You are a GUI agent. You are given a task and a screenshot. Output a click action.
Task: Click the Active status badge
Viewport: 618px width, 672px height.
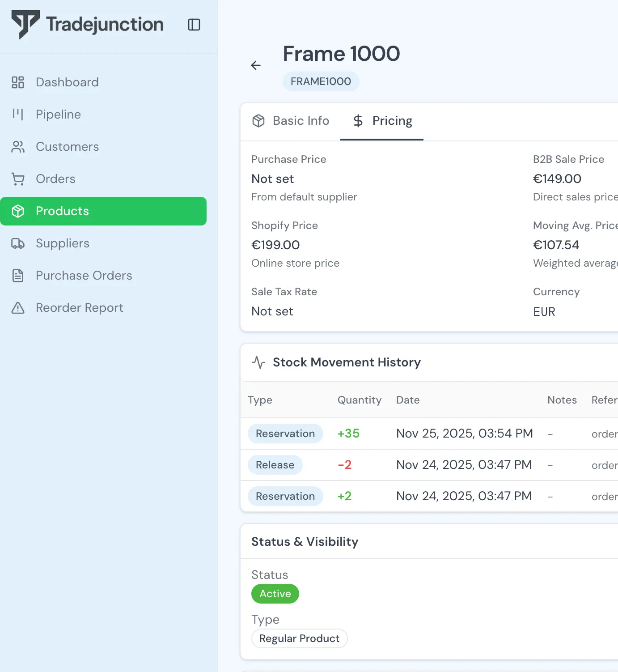(x=275, y=594)
